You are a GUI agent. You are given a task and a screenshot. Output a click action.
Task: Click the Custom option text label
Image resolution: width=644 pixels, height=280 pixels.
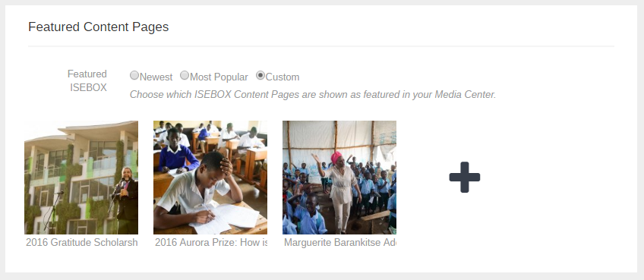pyautogui.click(x=283, y=77)
